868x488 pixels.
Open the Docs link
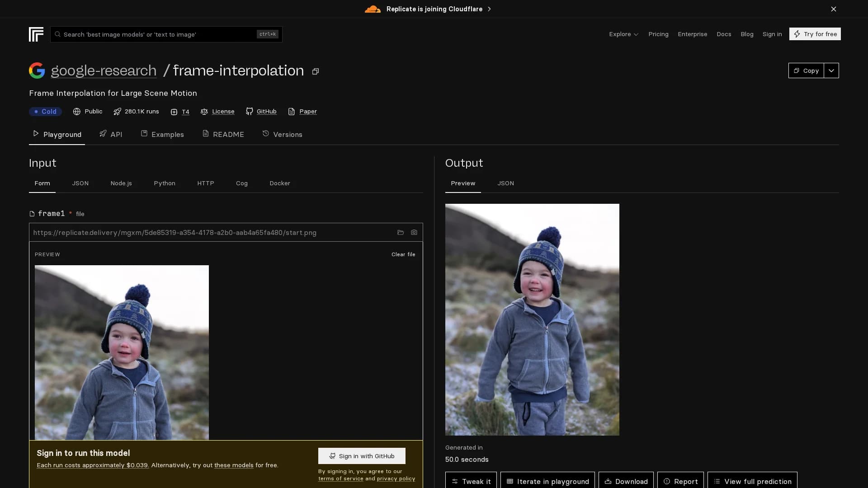tap(724, 34)
